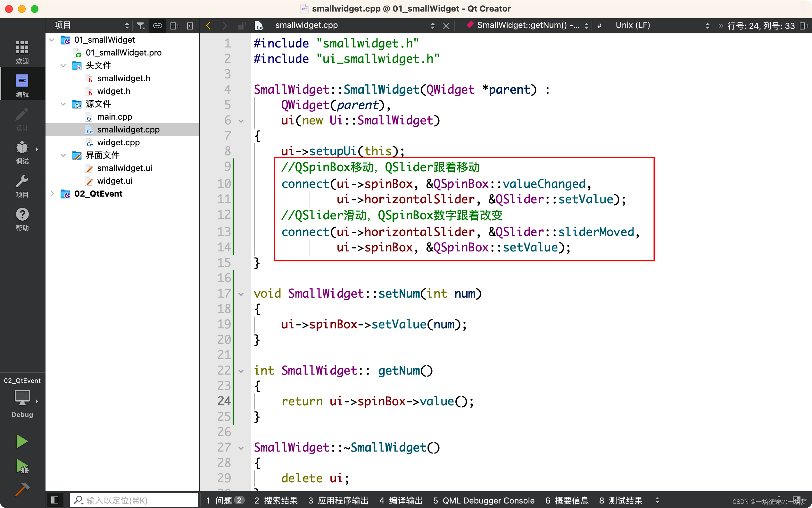This screenshot has width=812, height=508.
Task: Build project with hammer icon
Action: click(x=22, y=489)
